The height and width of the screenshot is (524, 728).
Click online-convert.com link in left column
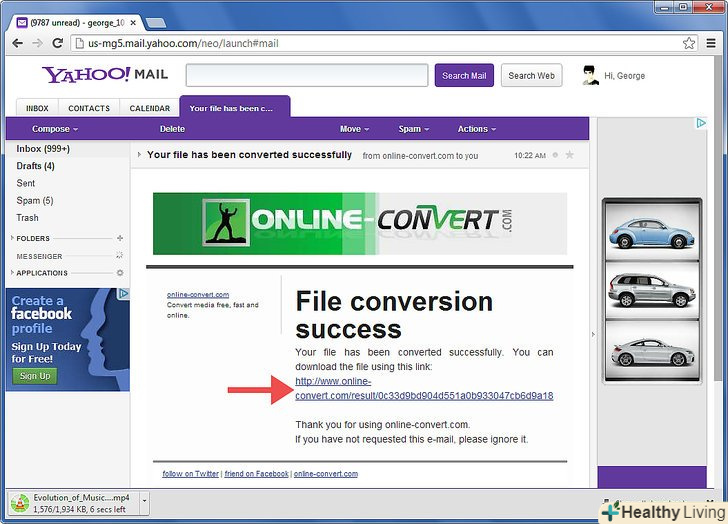tap(198, 294)
